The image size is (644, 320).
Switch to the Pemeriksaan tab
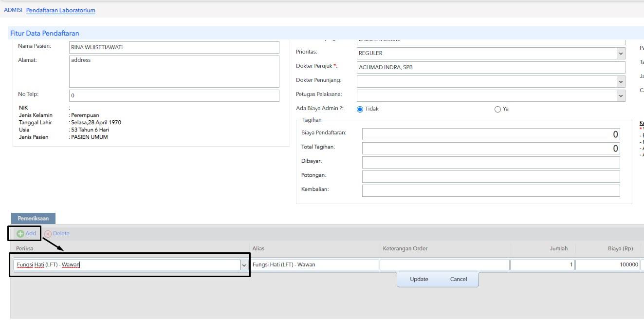[33, 219]
